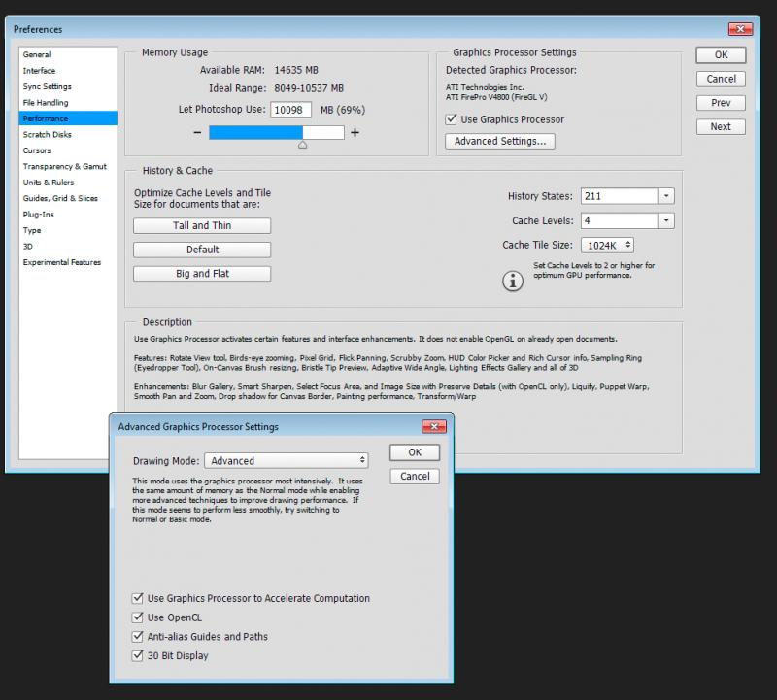The width and height of the screenshot is (777, 700).
Task: Click the memory usage slider thumb
Action: (302, 145)
